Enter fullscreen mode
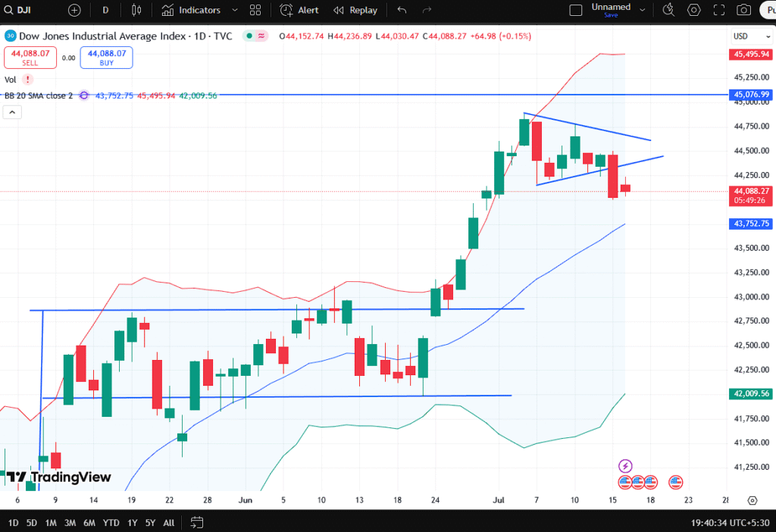Screen dimensions: 776x532 719,10
